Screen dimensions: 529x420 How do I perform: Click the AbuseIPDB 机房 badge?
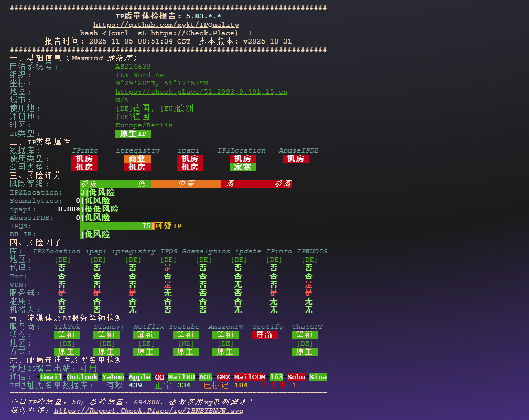(x=296, y=158)
